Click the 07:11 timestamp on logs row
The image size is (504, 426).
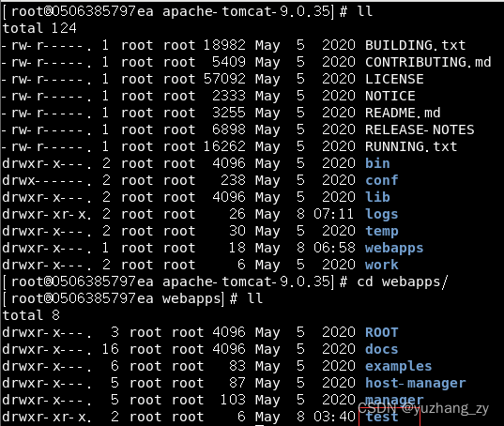(x=333, y=214)
